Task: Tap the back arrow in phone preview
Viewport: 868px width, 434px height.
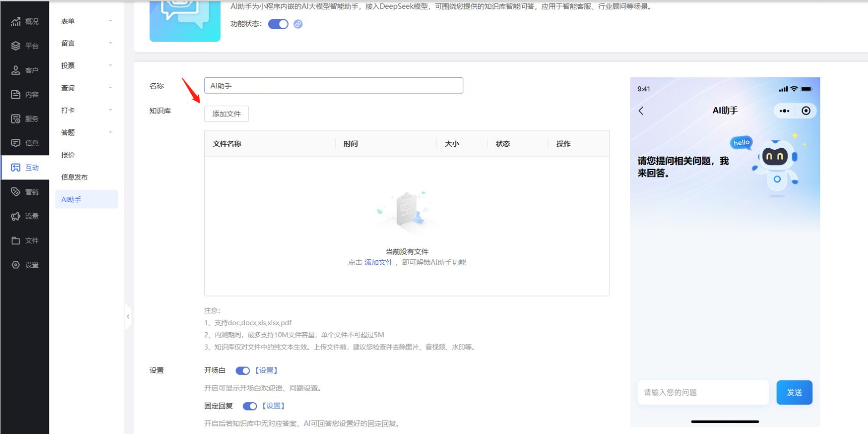Action: [x=641, y=111]
